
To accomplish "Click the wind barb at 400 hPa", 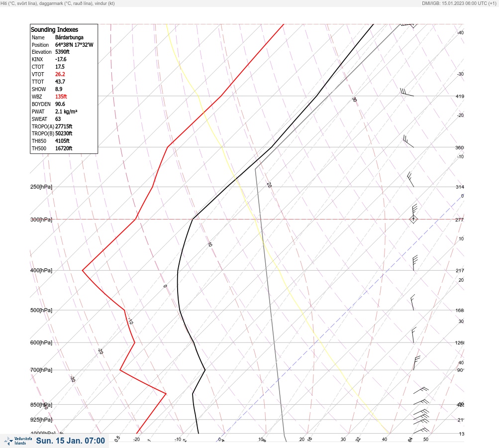I will pyautogui.click(x=414, y=263).
